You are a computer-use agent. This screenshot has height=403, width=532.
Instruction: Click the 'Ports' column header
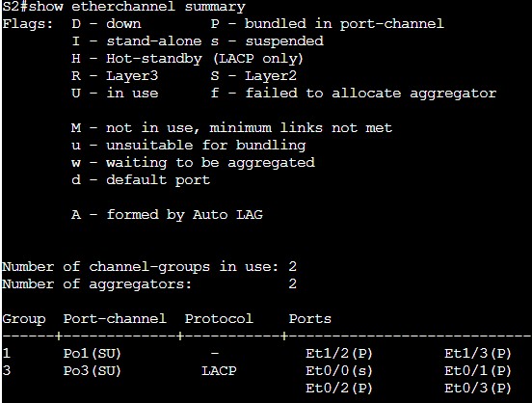(x=309, y=318)
